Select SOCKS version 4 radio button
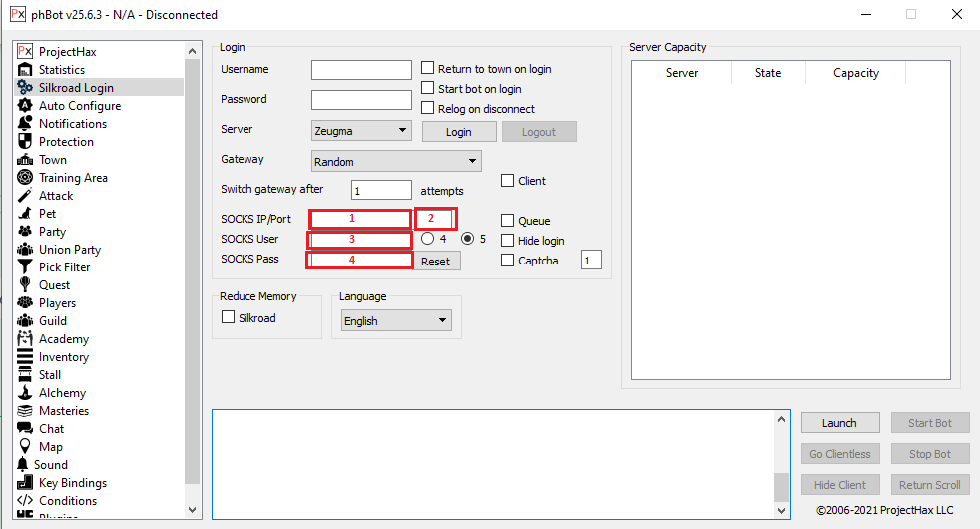This screenshot has height=529, width=980. (428, 239)
